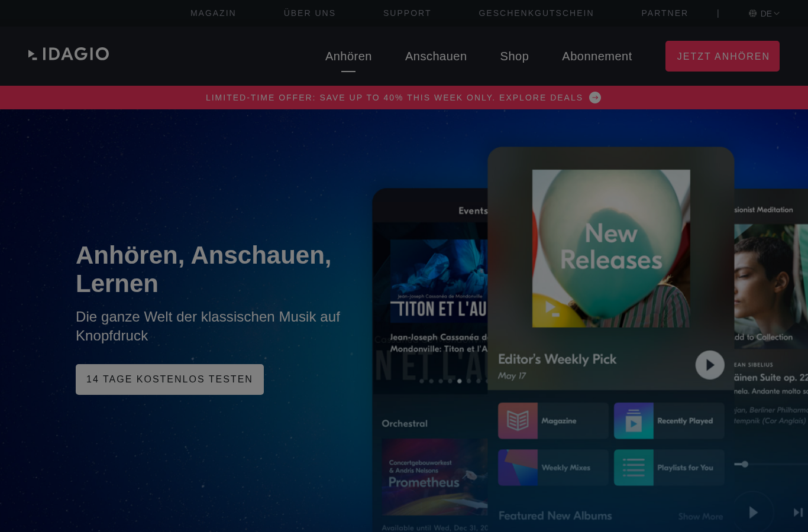Click the JETZT ANHÖREN button
Viewport: 808px width, 532px height.
[722, 56]
